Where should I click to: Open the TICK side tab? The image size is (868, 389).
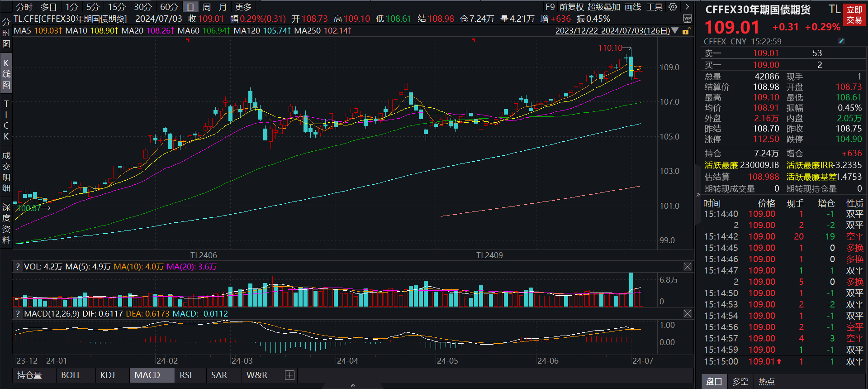coord(6,120)
